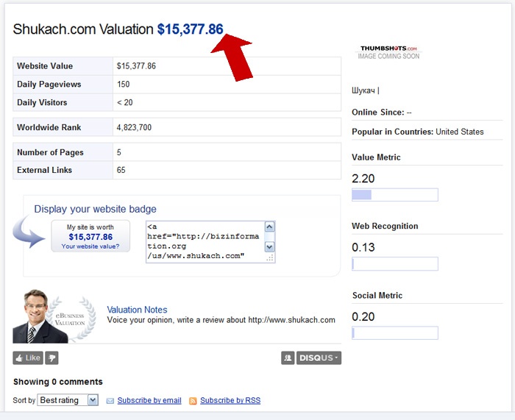
Task: Click the Web Recognition progress bar
Action: [395, 263]
